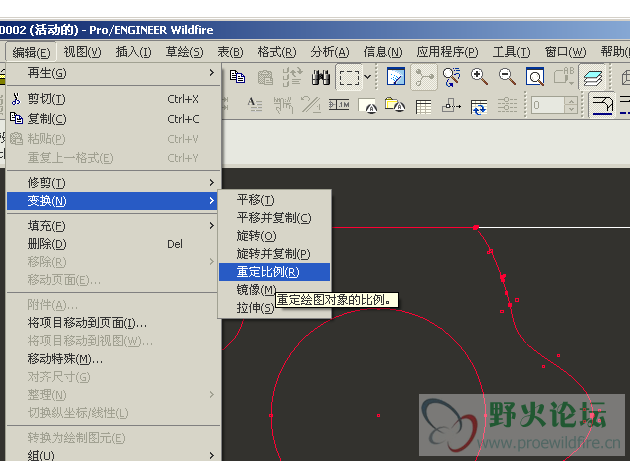Select 平移(T) in transform submenu
Screen dimensions: 630x461
pyautogui.click(x=274, y=200)
